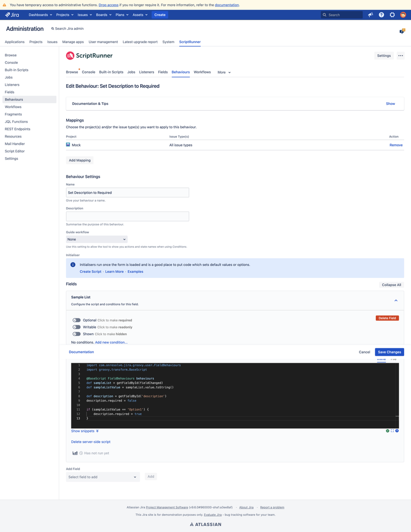The height and width of the screenshot is (532, 411).
Task: Open the Boards dropdown menu
Action: coord(103,15)
